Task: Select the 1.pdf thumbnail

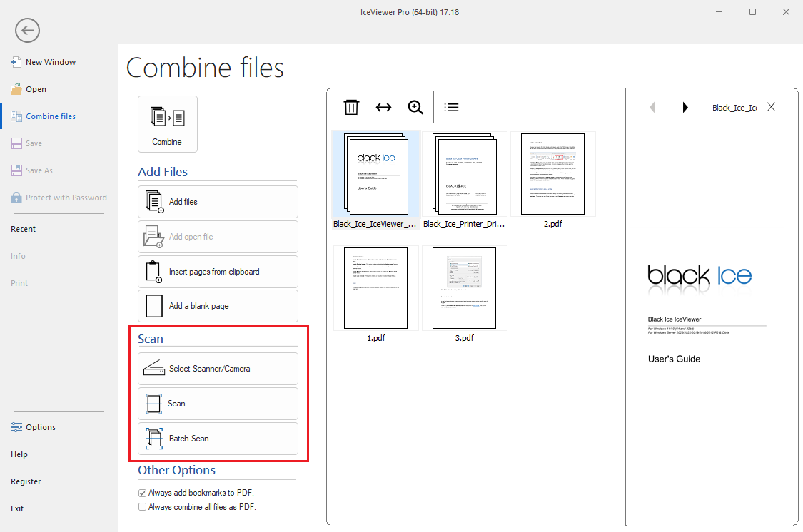Action: (x=376, y=288)
